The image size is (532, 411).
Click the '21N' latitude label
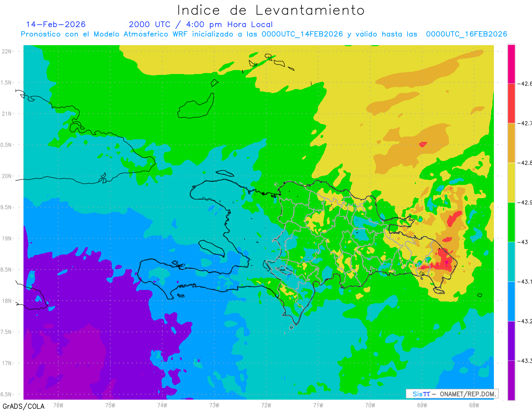[7, 114]
